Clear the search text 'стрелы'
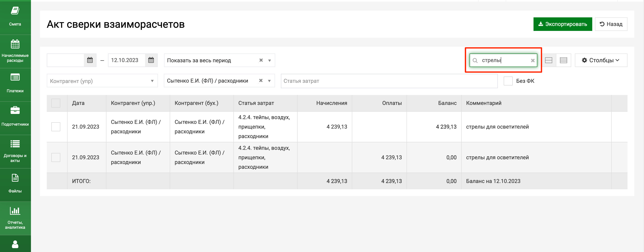The image size is (644, 252). tap(533, 60)
